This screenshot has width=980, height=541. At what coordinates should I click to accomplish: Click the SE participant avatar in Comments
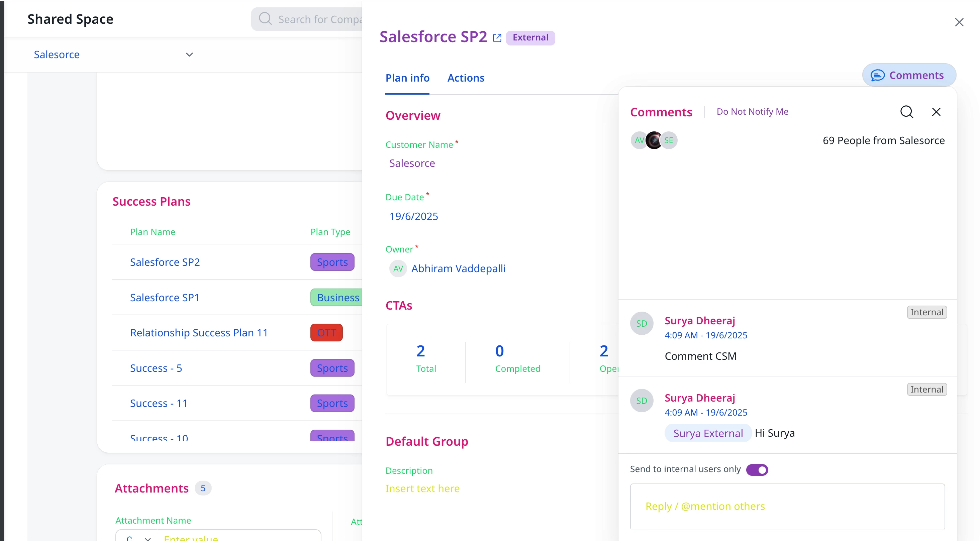(669, 140)
